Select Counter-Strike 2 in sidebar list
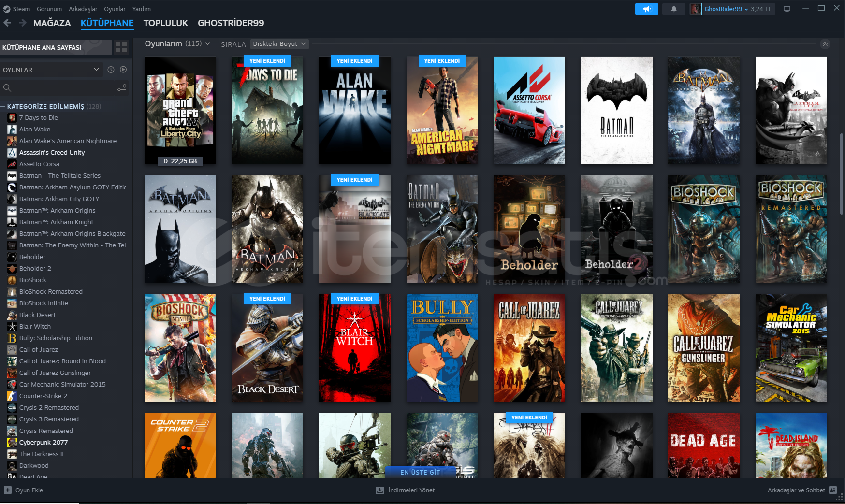This screenshot has width=845, height=504. point(66,396)
